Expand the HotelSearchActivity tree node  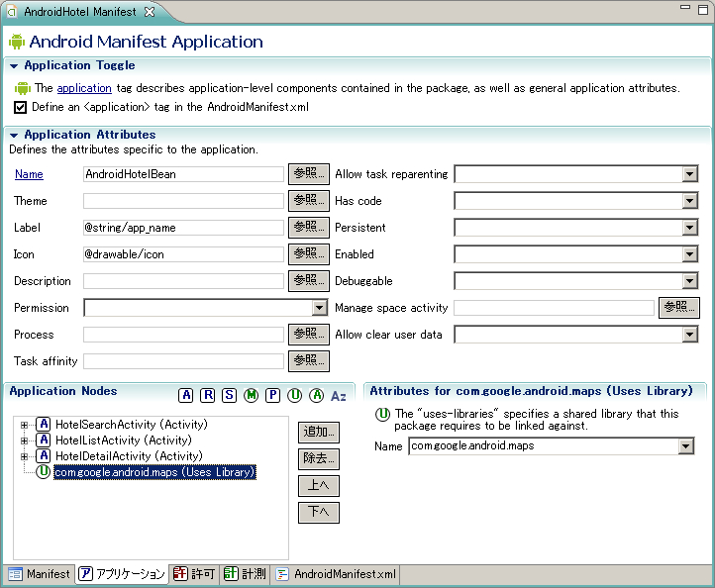tap(24, 425)
